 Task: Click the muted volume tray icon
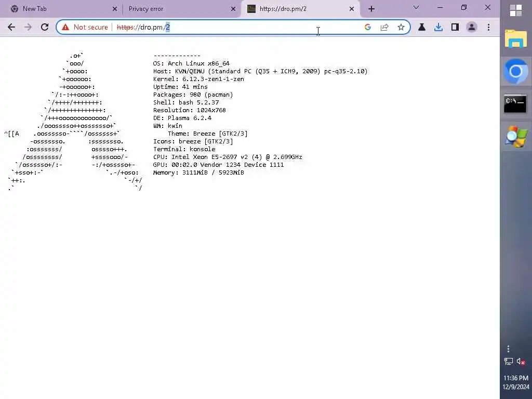(521, 362)
